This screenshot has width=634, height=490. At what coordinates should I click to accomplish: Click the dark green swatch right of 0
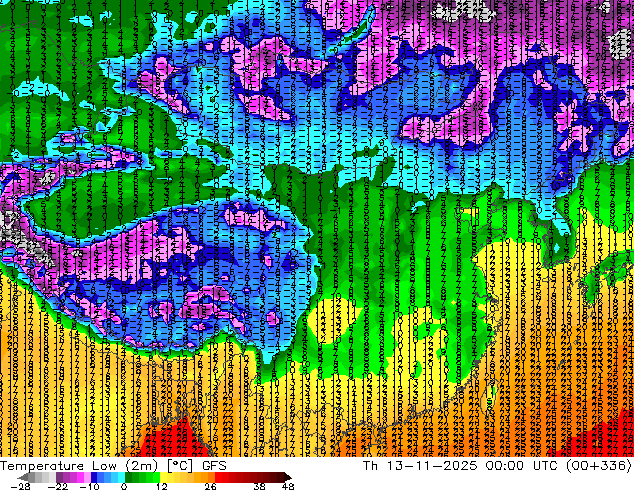tap(129, 477)
